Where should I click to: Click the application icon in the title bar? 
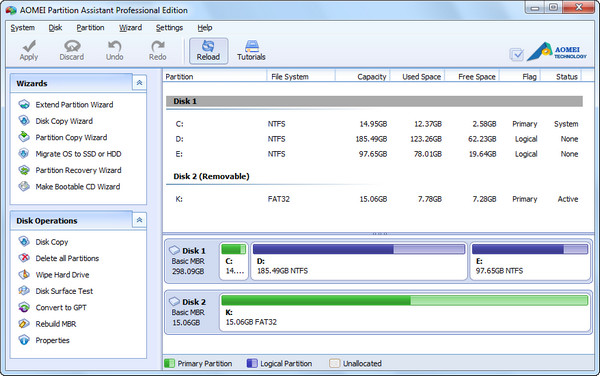click(x=11, y=10)
